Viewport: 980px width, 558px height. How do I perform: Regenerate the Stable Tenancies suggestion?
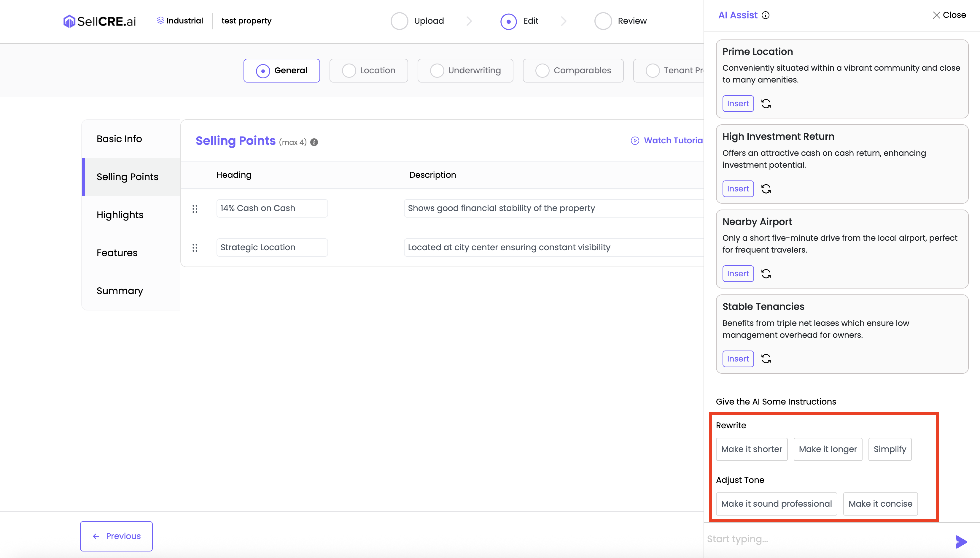(766, 359)
